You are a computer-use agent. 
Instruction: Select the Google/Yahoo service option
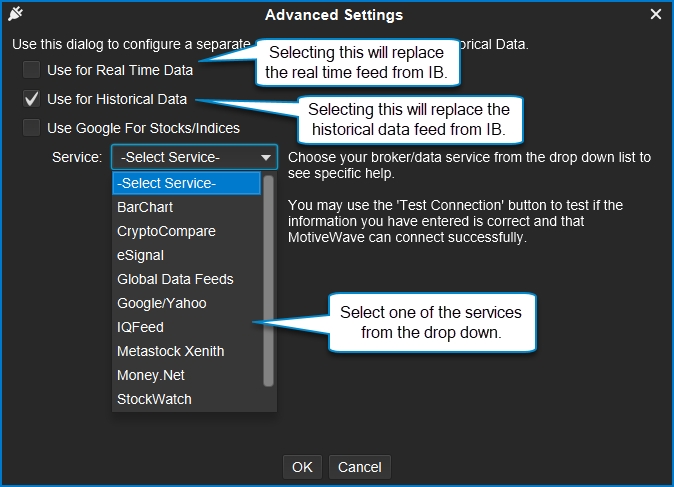187,303
